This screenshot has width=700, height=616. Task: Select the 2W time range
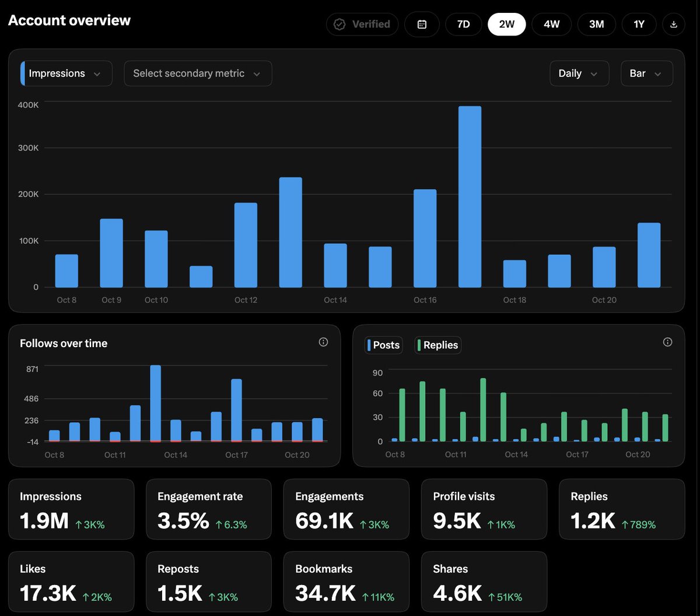(x=507, y=24)
